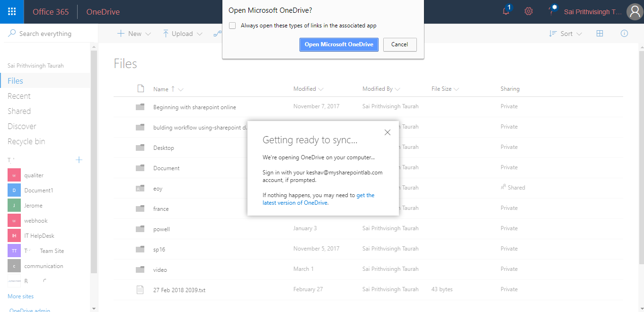Click the Shared people icon in eoy row
The width and height of the screenshot is (644, 312).
click(x=503, y=187)
